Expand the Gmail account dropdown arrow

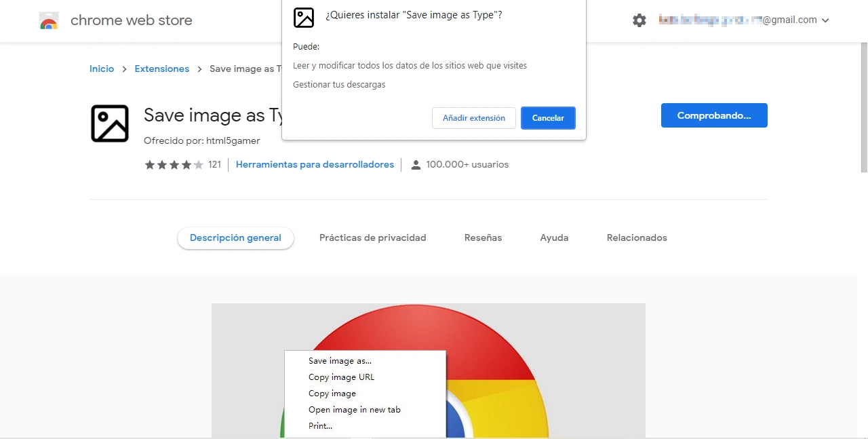tap(825, 20)
